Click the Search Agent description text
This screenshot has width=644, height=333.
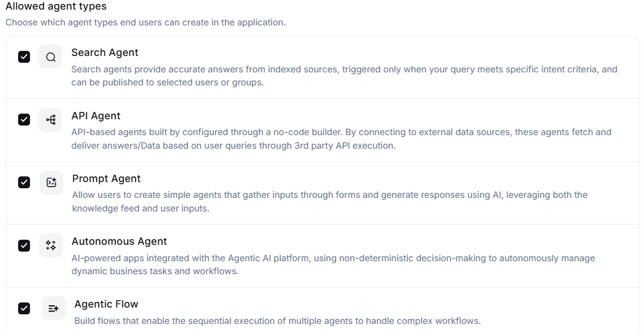coord(344,76)
